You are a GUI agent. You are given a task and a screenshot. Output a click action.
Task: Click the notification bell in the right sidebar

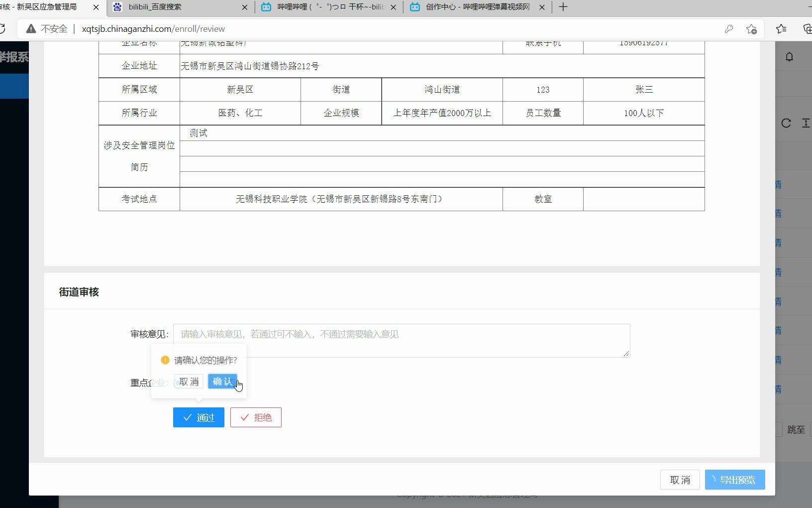(x=790, y=56)
